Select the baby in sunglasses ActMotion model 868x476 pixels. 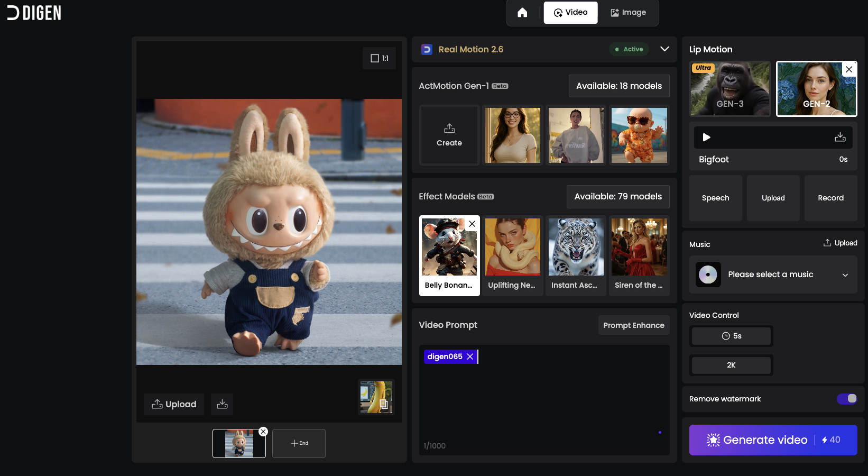(x=639, y=135)
